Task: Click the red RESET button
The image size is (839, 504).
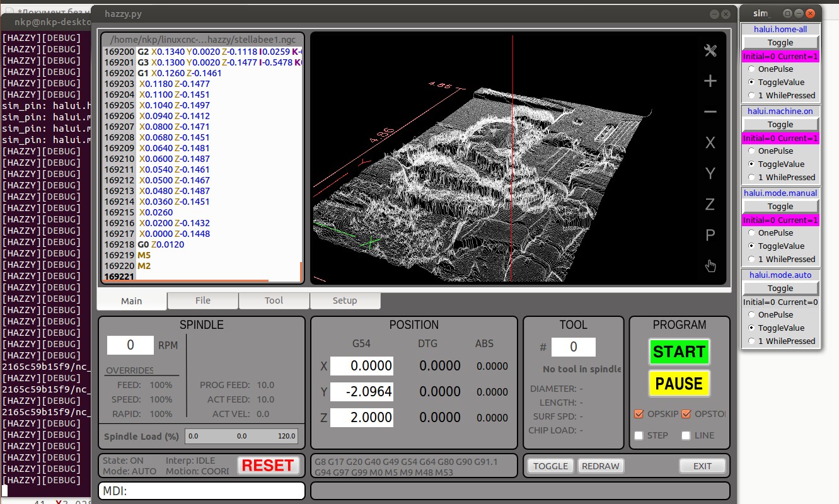Action: click(268, 466)
